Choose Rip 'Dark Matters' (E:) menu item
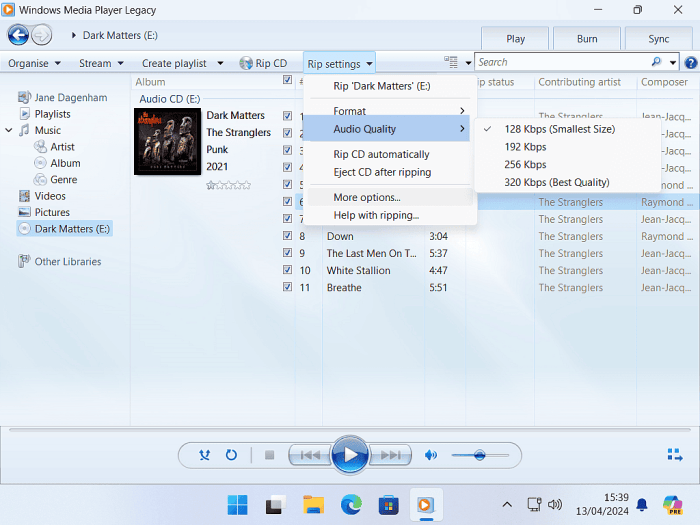This screenshot has height=525, width=700. [x=388, y=86]
